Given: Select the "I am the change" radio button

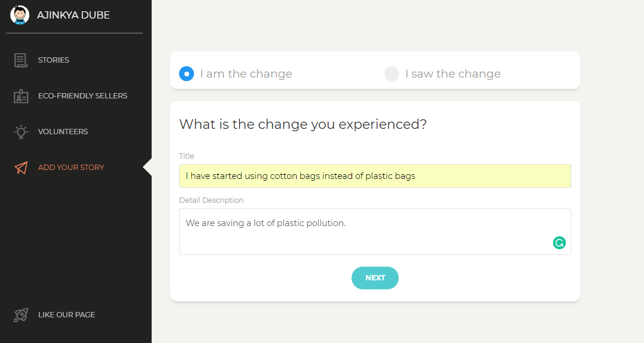Looking at the screenshot, I should [x=187, y=74].
